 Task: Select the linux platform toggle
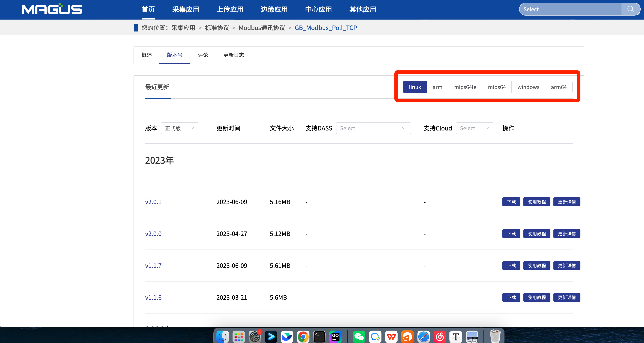click(415, 87)
